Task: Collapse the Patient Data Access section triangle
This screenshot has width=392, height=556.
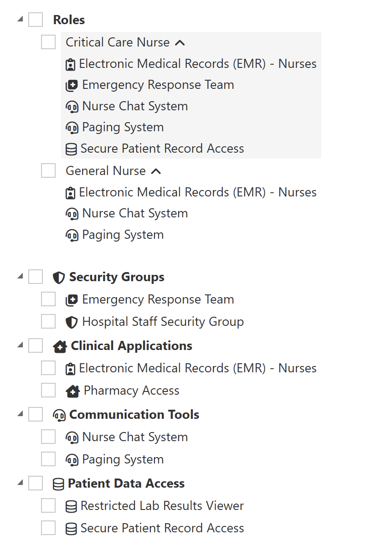Action: tap(20, 483)
